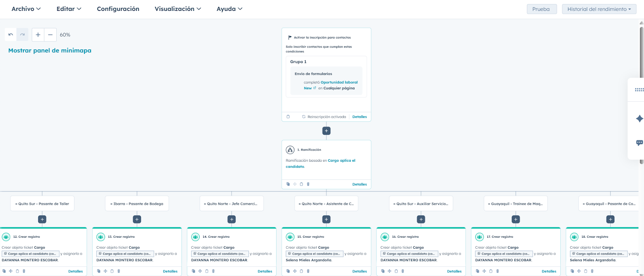The width and height of the screenshot is (644, 276).
Task: Click plus under Ibarra - Pasante de Bodega
Action: click(x=137, y=219)
